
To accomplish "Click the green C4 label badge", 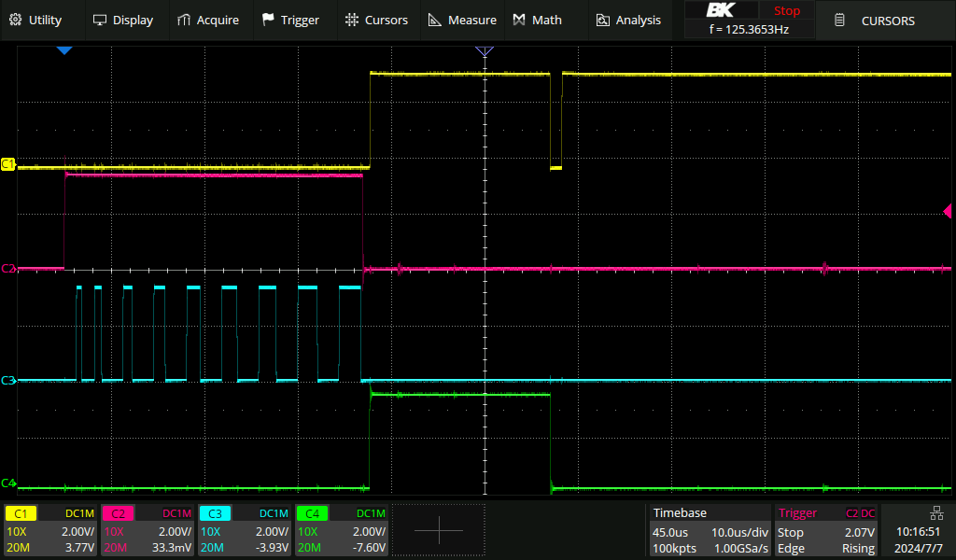I will pyautogui.click(x=312, y=513).
